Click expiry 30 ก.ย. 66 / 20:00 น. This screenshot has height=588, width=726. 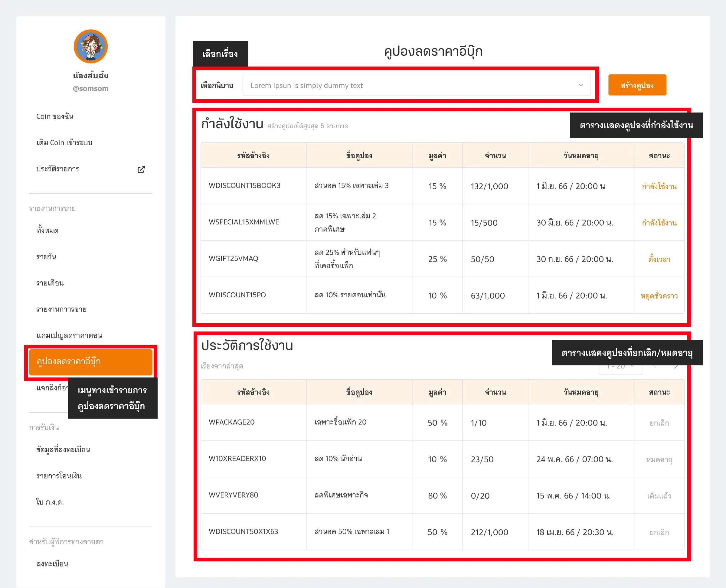click(x=574, y=260)
